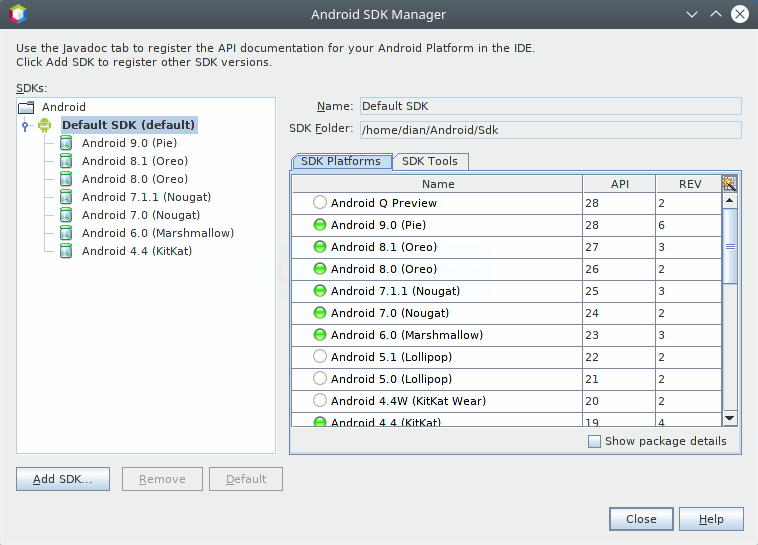Sort table by the Name column header
The width and height of the screenshot is (758, 545).
pyautogui.click(x=437, y=184)
